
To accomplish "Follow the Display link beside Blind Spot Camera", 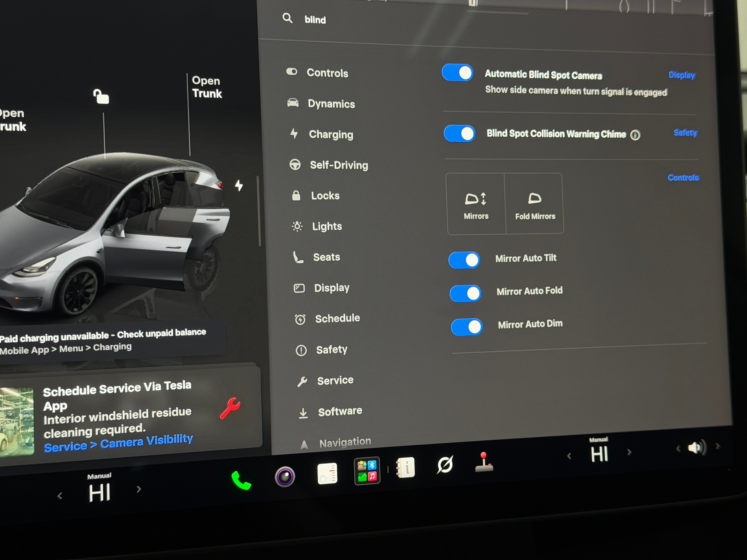I will pos(682,75).
